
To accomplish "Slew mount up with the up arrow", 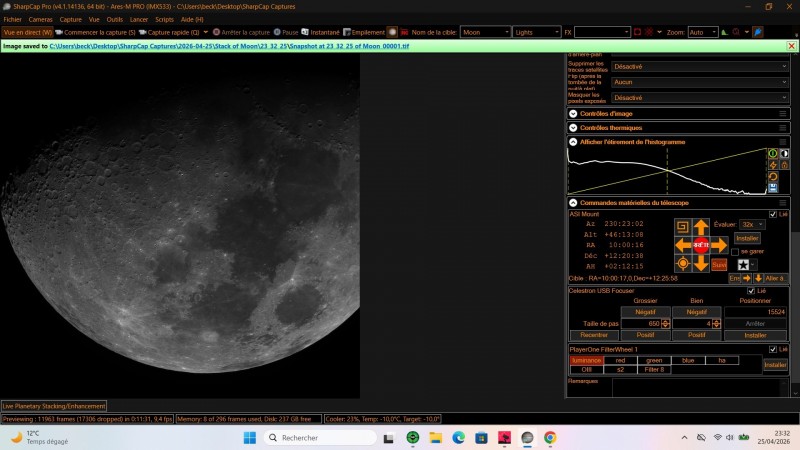I will click(701, 227).
